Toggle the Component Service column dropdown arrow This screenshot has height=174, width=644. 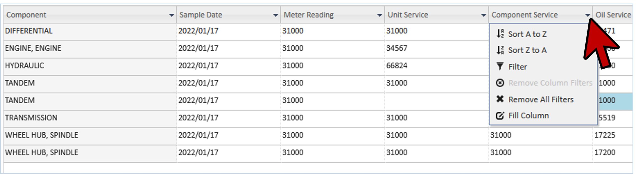click(587, 15)
